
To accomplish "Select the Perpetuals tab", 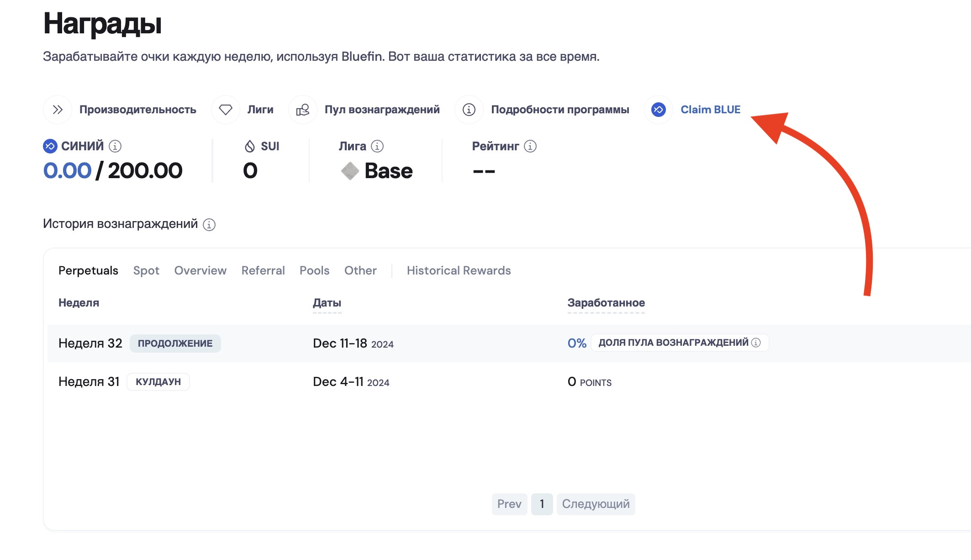I will click(88, 270).
